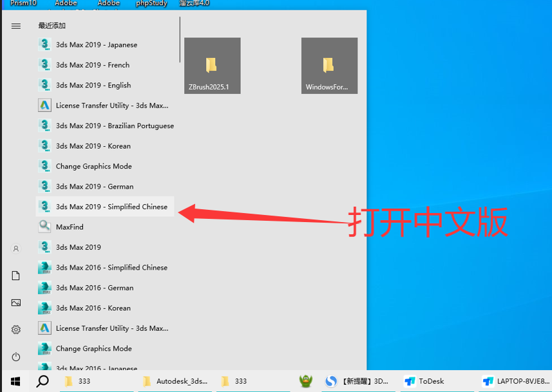Open the WindowsFor... folder tile

[x=329, y=66]
